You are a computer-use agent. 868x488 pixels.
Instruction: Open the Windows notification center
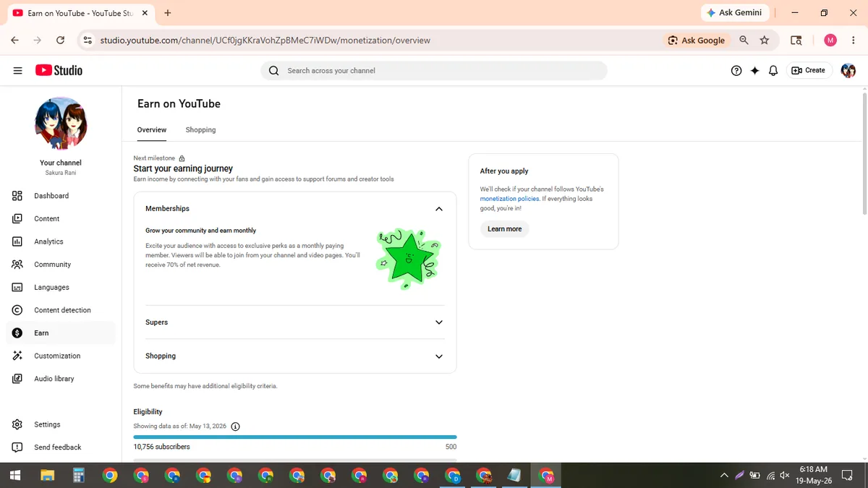(848, 476)
